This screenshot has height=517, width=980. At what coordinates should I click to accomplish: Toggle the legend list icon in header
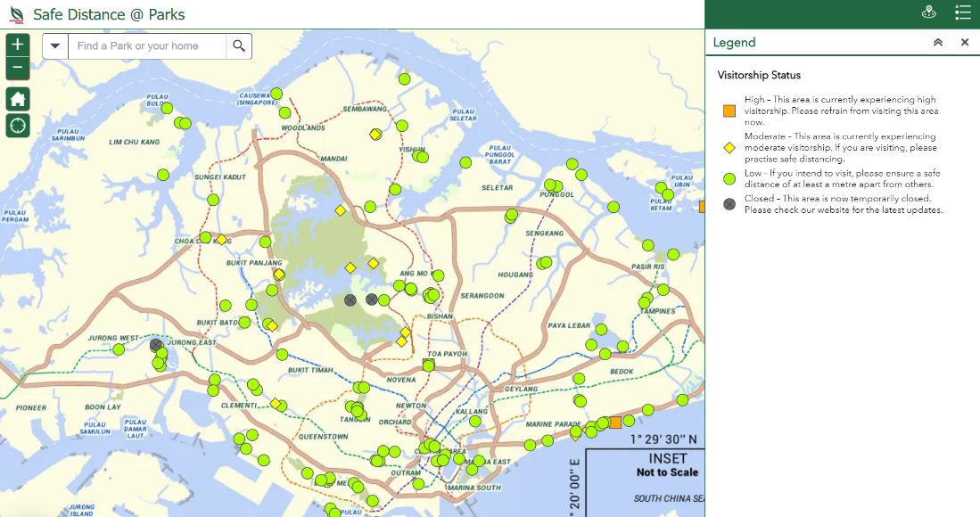tap(962, 12)
